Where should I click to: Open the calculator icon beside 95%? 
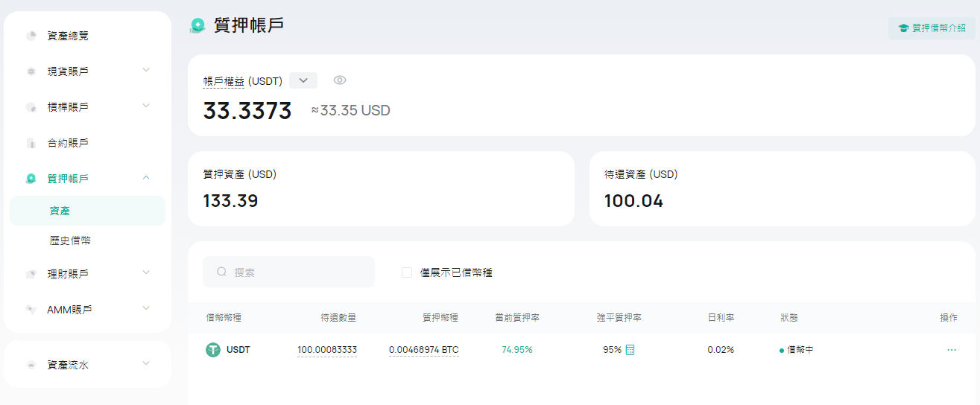(630, 350)
